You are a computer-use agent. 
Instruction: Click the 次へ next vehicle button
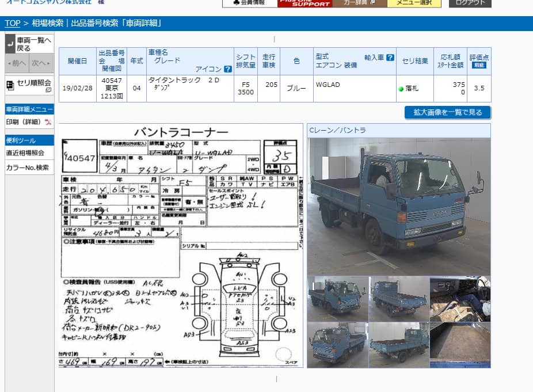pyautogui.click(x=40, y=63)
